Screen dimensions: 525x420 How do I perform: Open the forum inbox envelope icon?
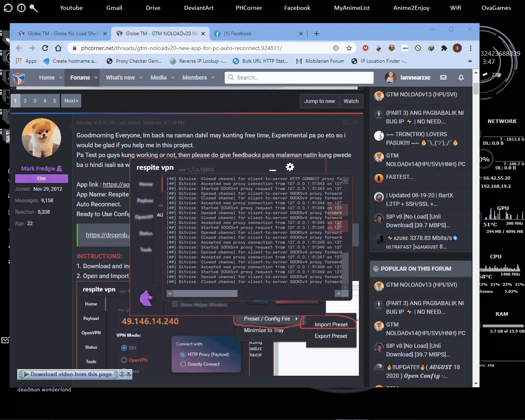443,78
